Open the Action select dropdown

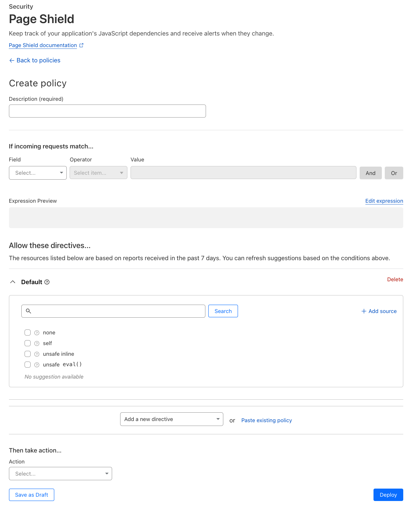60,474
